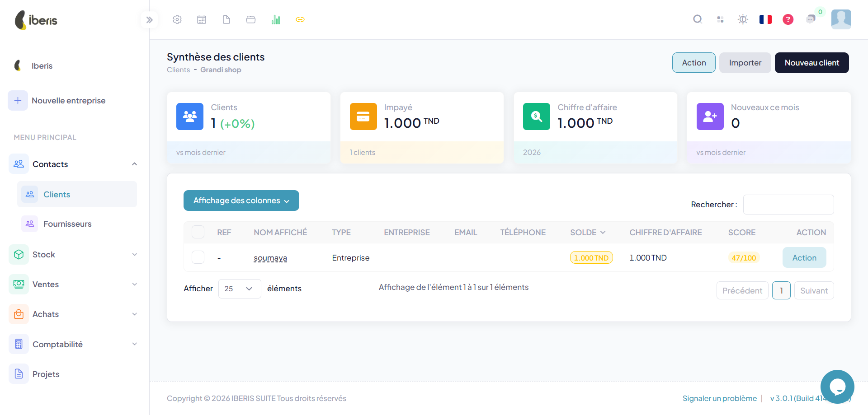The height and width of the screenshot is (415, 868).
Task: Click the green bar chart statistics icon
Action: coord(276,19)
